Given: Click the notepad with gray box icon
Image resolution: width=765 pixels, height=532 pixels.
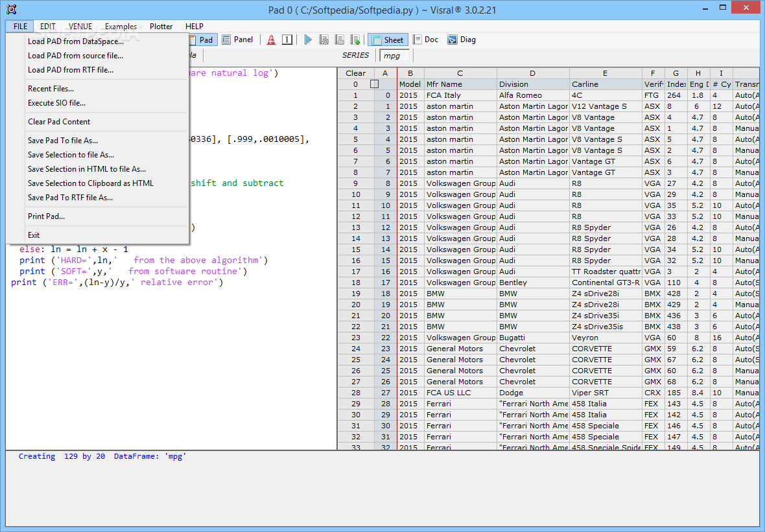Looking at the screenshot, I should [340, 40].
